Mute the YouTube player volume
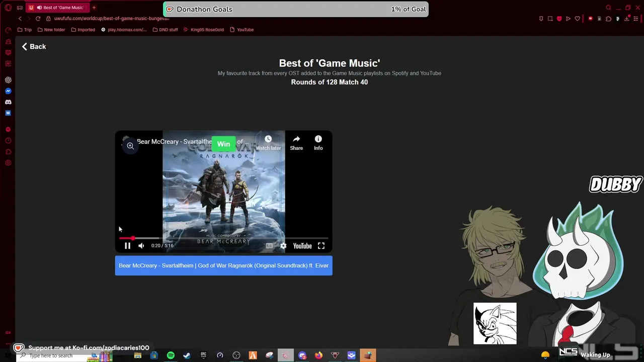Screen dimensions: 644x362 [x=141, y=246]
